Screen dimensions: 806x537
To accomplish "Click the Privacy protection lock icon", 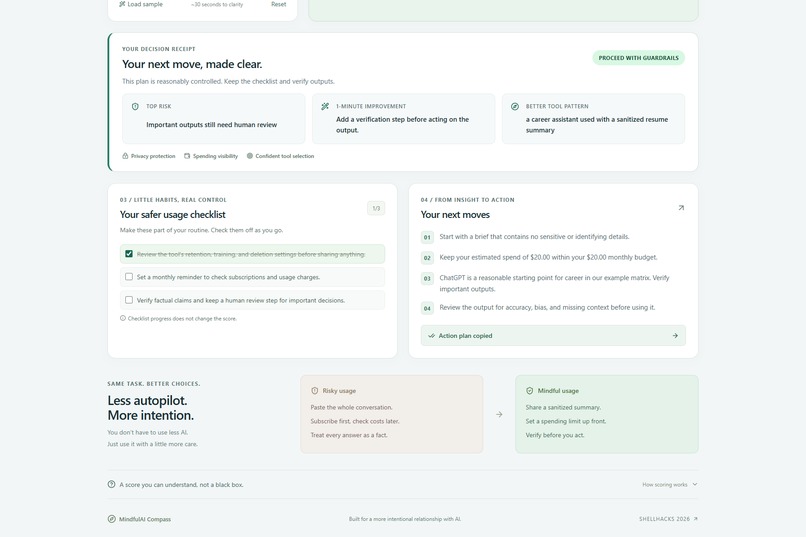I will coord(125,156).
